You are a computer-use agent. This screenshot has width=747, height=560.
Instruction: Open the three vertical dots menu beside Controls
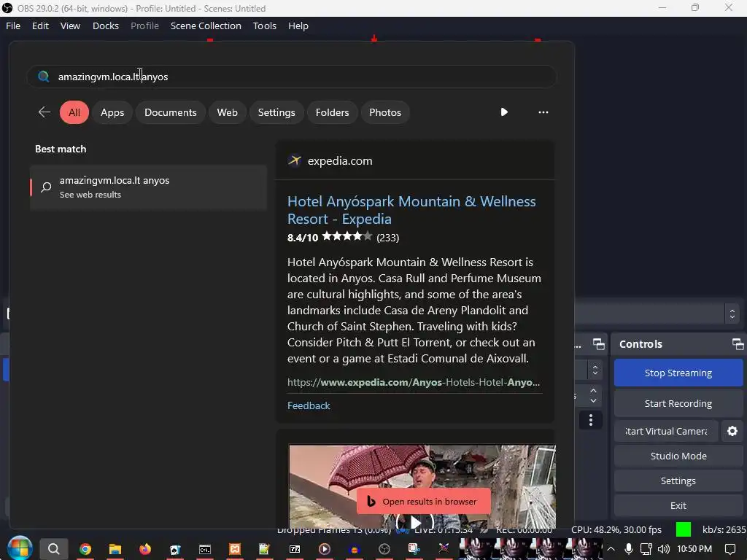(x=591, y=420)
